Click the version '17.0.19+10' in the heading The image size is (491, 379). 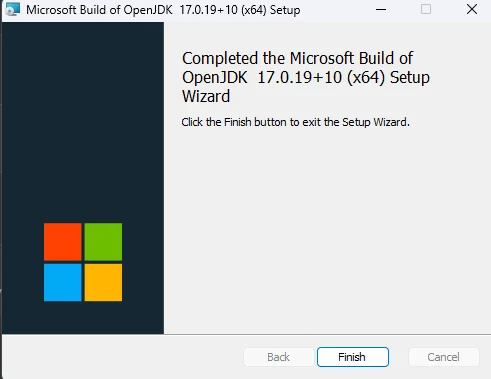pyautogui.click(x=300, y=77)
